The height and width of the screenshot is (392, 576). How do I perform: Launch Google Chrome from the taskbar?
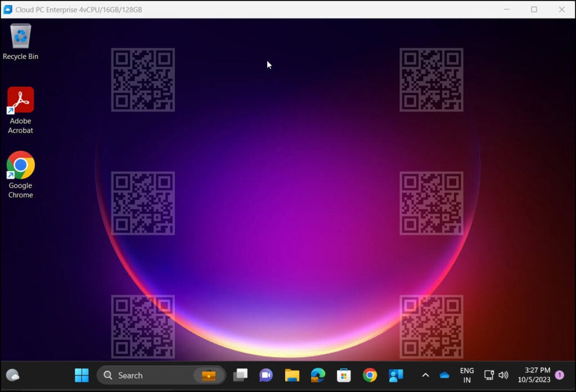point(370,375)
